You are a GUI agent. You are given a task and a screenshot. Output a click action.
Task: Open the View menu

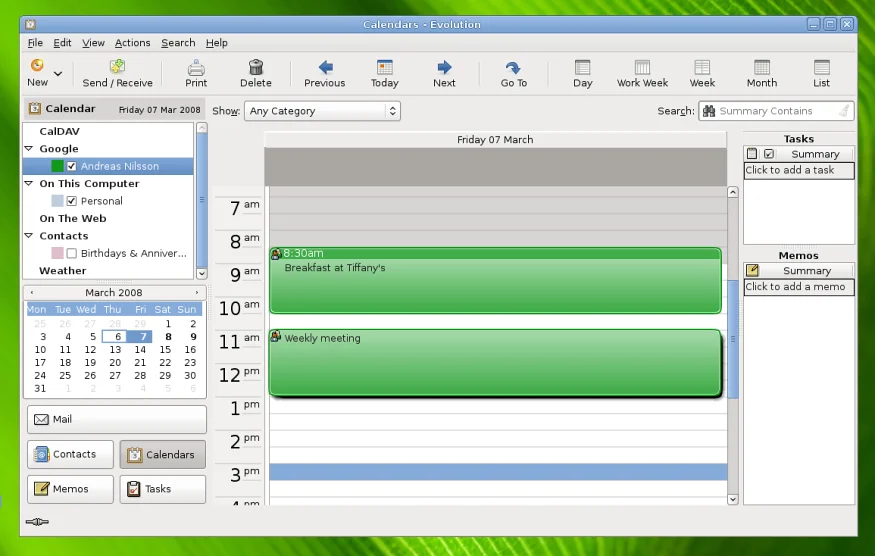coord(93,43)
